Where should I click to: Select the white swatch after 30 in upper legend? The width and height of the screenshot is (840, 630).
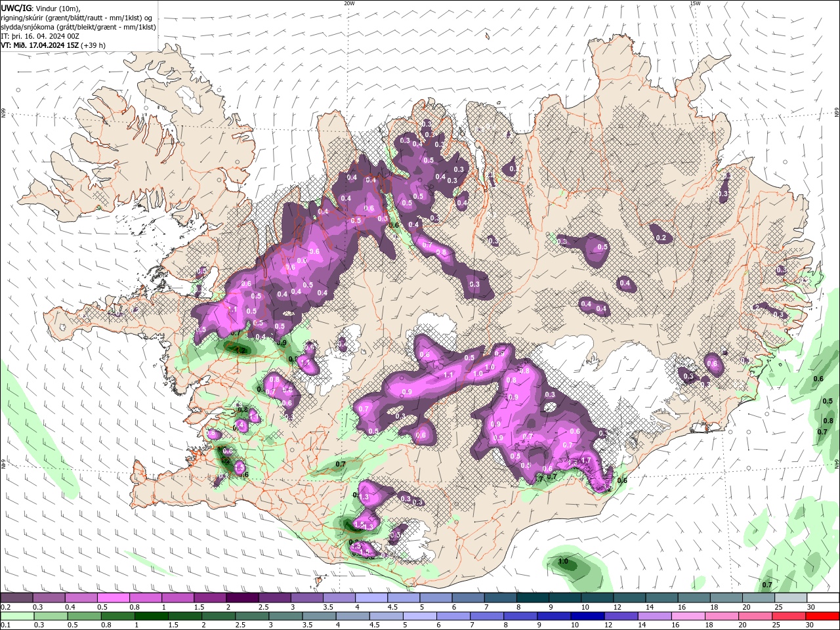822,598
